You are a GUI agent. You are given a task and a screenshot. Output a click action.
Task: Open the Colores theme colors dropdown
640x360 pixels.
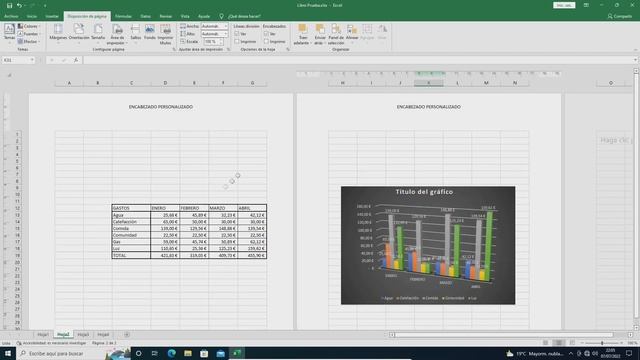tap(29, 26)
